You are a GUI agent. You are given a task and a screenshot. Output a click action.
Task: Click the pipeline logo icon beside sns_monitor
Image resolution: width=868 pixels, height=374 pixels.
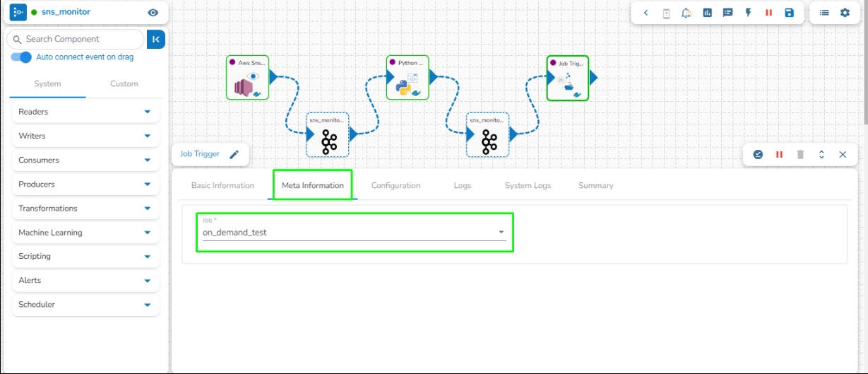click(18, 12)
